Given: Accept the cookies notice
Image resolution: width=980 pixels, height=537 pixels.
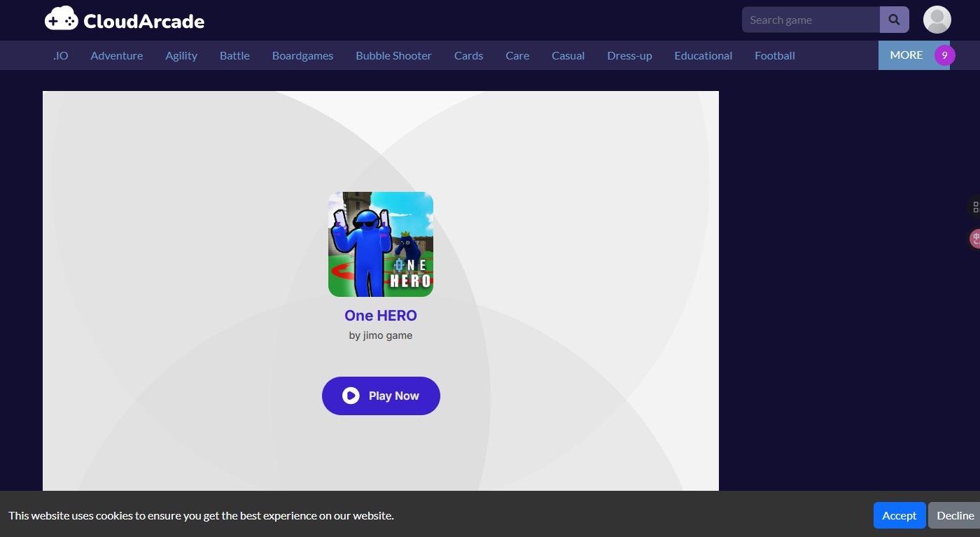Looking at the screenshot, I should coord(899,515).
